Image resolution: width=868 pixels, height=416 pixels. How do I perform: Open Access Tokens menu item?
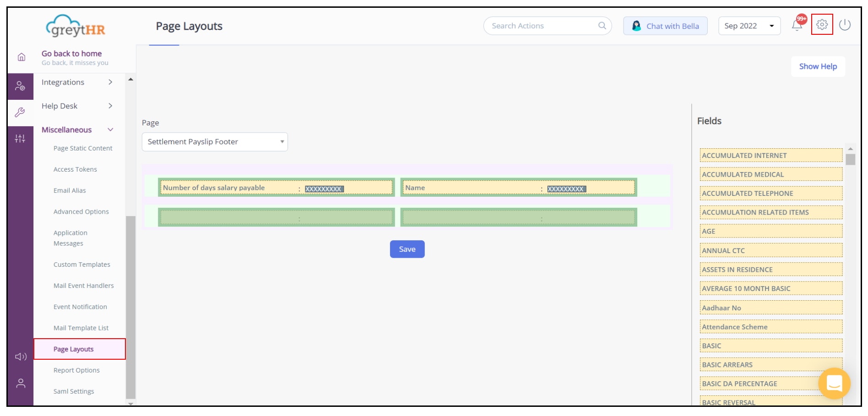[75, 169]
